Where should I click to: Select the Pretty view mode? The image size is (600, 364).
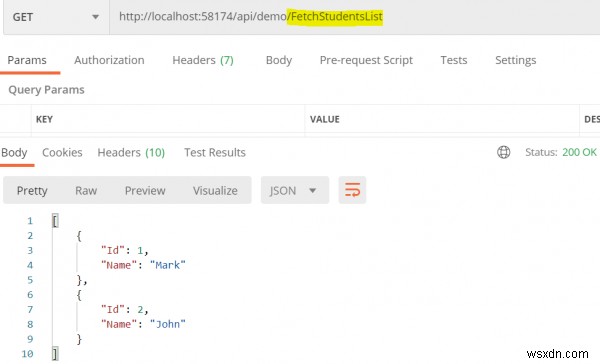click(32, 191)
